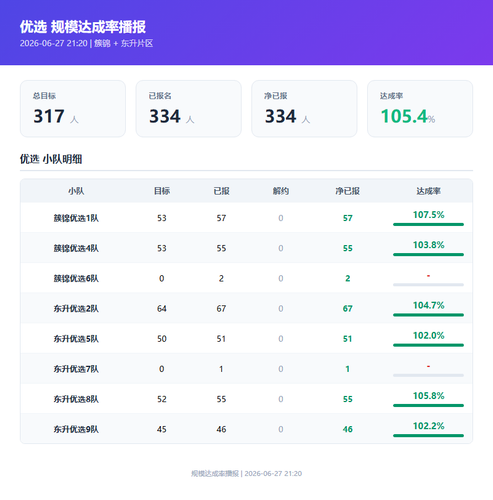Select the 东升优选9队 row name
The height and width of the screenshot is (500, 493).
point(76,429)
